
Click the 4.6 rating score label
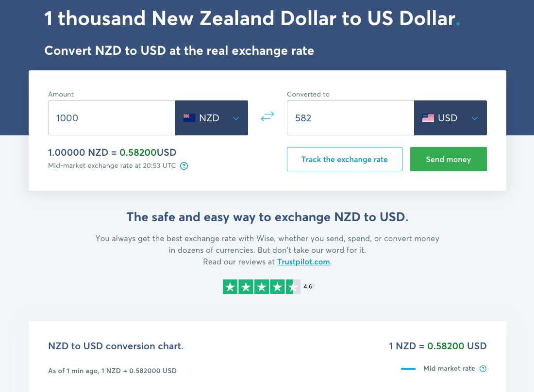[x=308, y=286]
